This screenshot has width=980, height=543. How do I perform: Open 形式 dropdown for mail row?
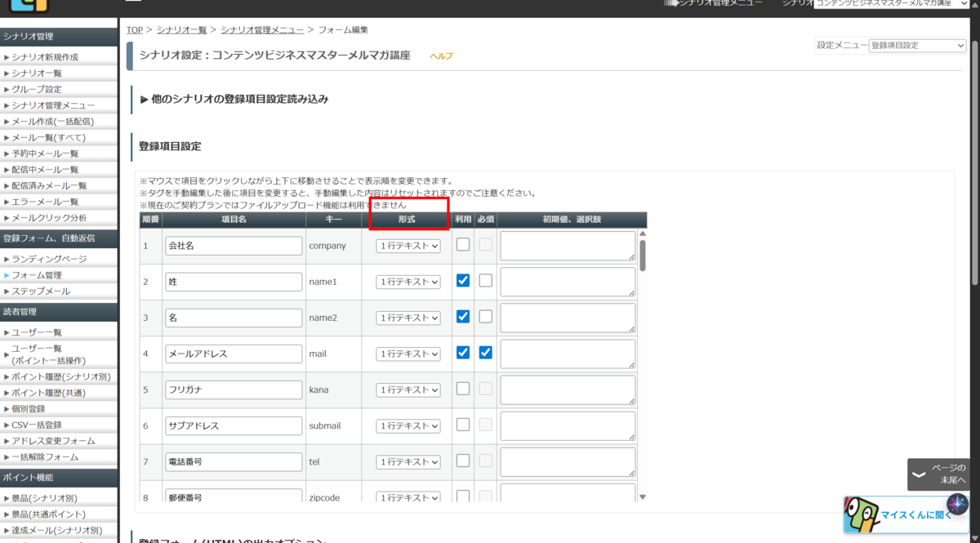(408, 354)
